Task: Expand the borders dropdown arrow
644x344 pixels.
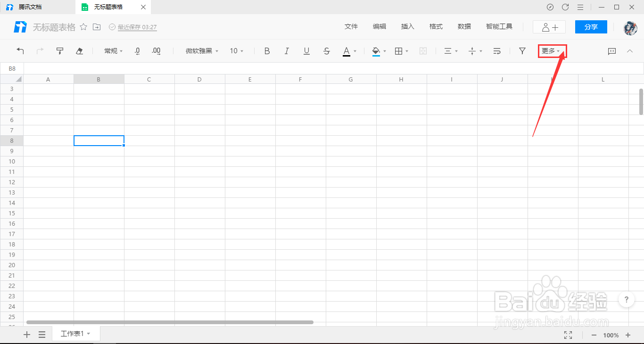Action: click(x=407, y=51)
